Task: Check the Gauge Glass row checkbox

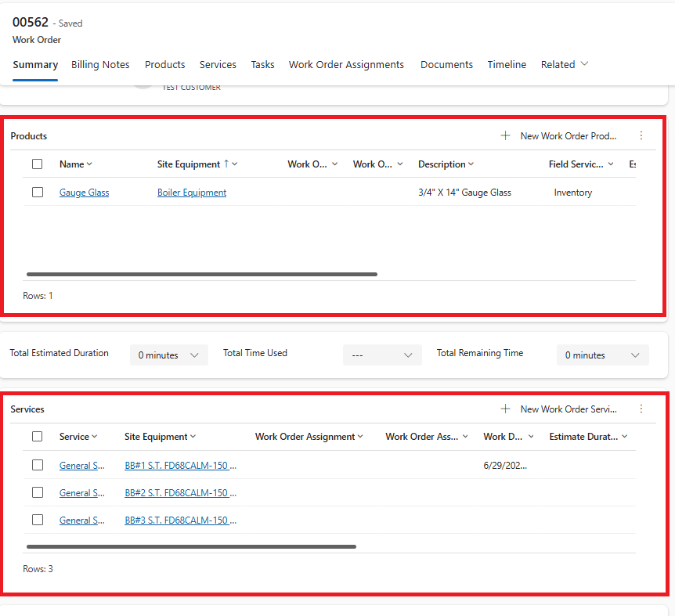Action: (38, 193)
